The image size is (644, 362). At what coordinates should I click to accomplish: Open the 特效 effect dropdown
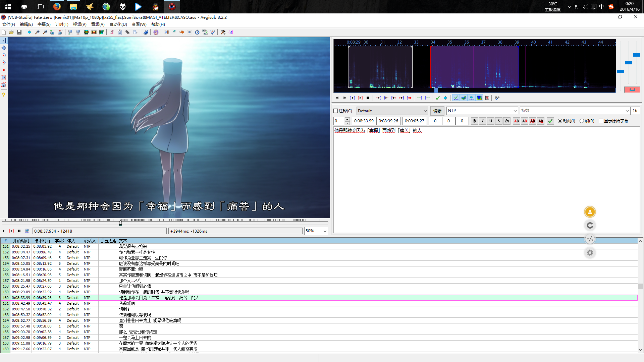[x=627, y=111]
